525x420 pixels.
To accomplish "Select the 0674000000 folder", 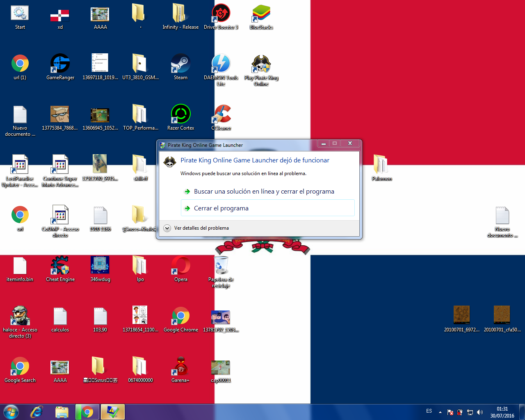I will coord(140,370).
